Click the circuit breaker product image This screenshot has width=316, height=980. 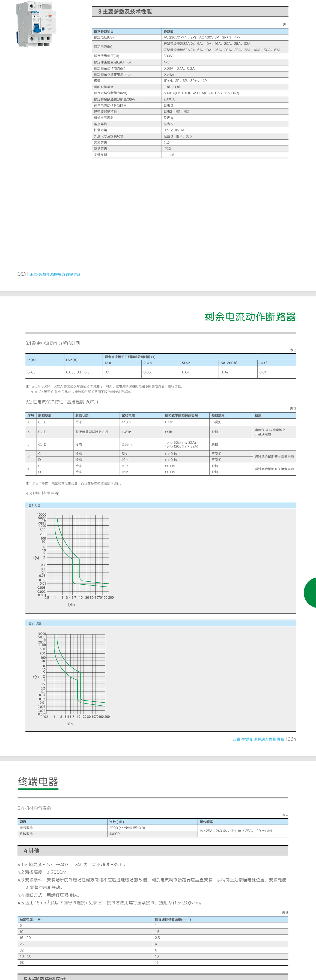(x=36, y=24)
